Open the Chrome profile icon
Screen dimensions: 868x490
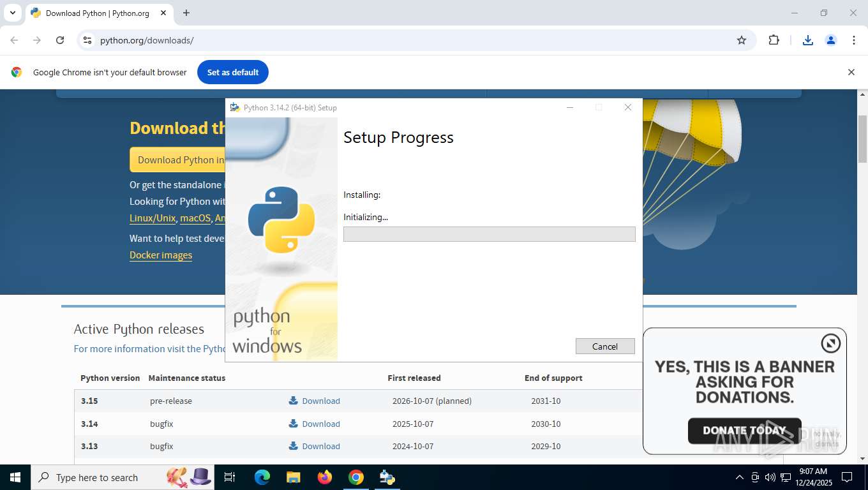click(830, 40)
